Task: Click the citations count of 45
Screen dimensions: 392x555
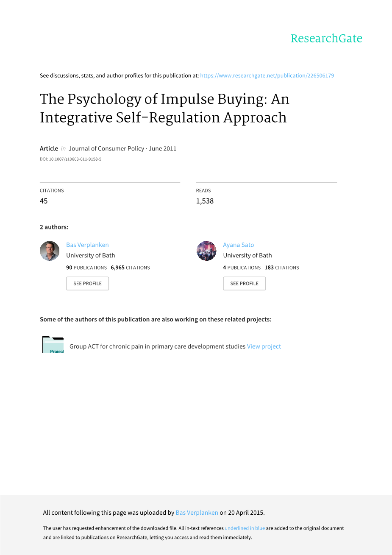Action: coord(44,201)
